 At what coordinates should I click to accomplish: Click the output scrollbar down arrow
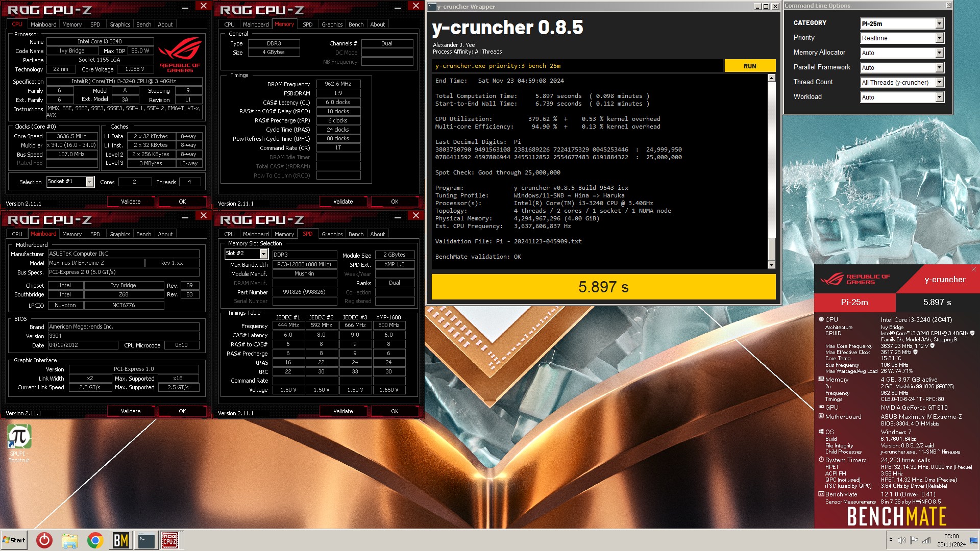tap(771, 265)
